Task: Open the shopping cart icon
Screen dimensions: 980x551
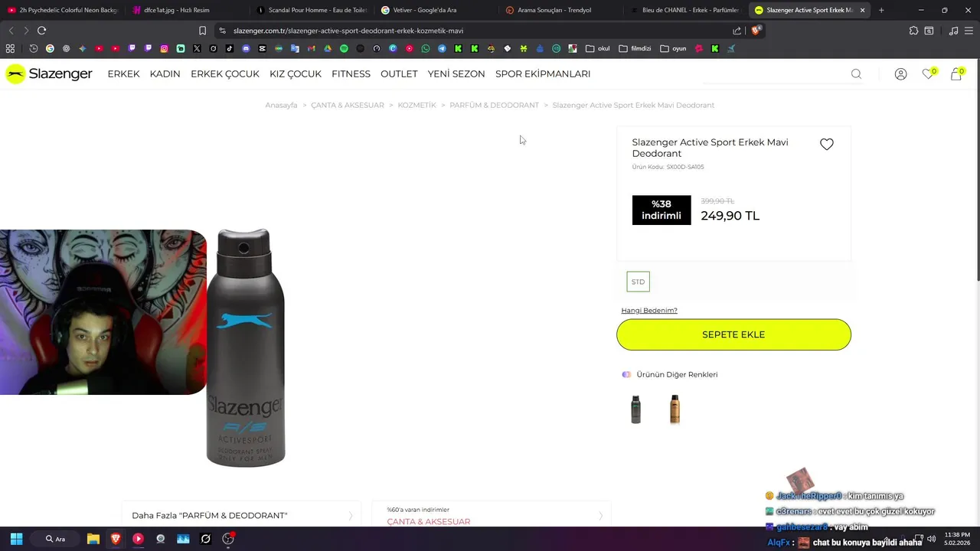Action: click(x=955, y=73)
